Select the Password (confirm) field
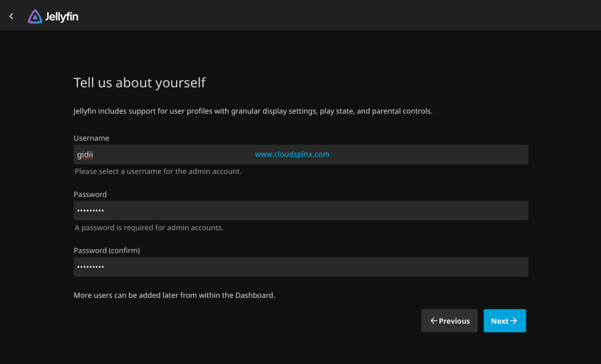Screen dimensions: 601x364 click(300, 267)
